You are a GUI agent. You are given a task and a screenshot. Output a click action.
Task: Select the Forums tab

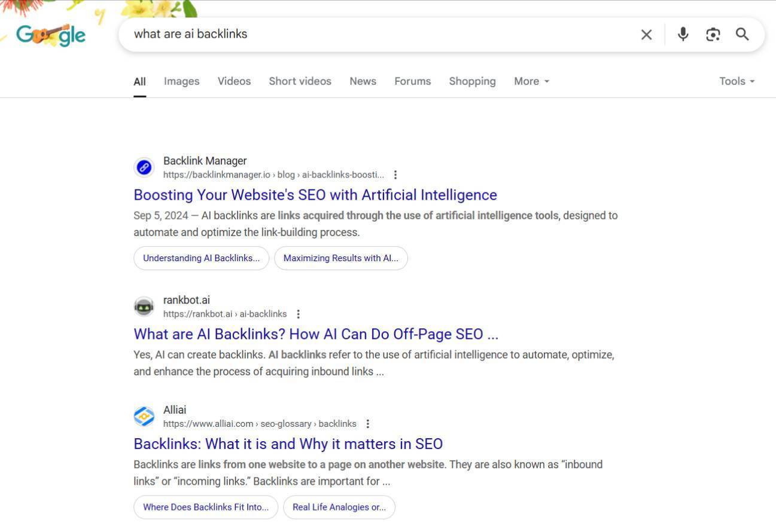pos(412,81)
